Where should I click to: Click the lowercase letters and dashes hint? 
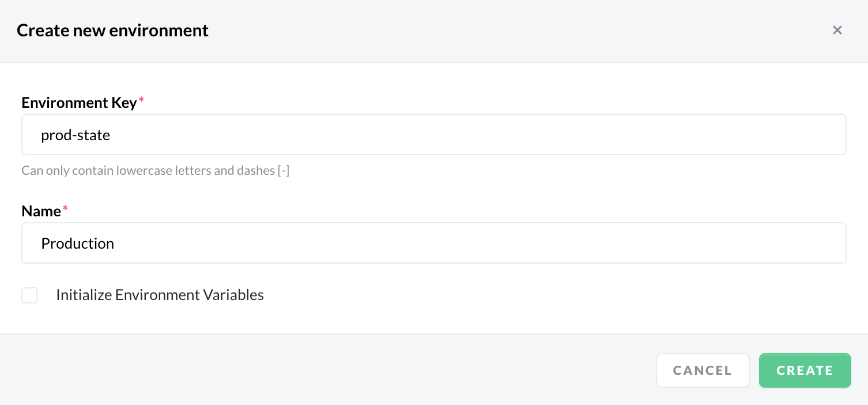[x=155, y=171]
